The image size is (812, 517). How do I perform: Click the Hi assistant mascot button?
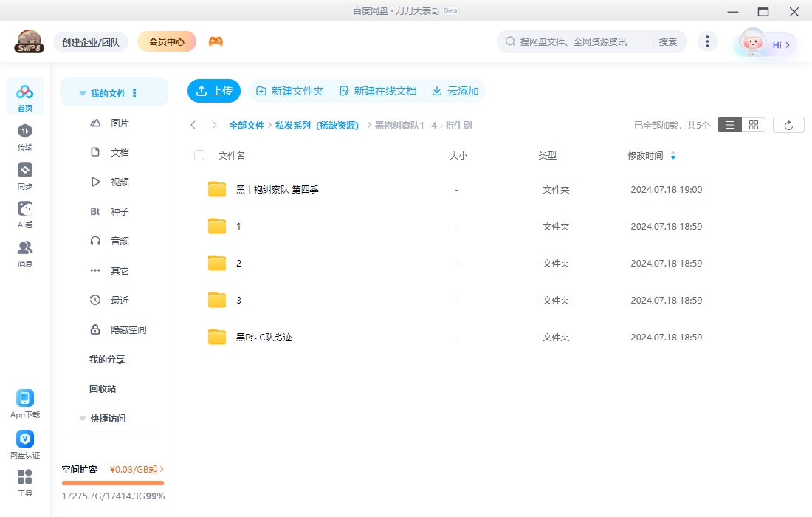click(765, 44)
